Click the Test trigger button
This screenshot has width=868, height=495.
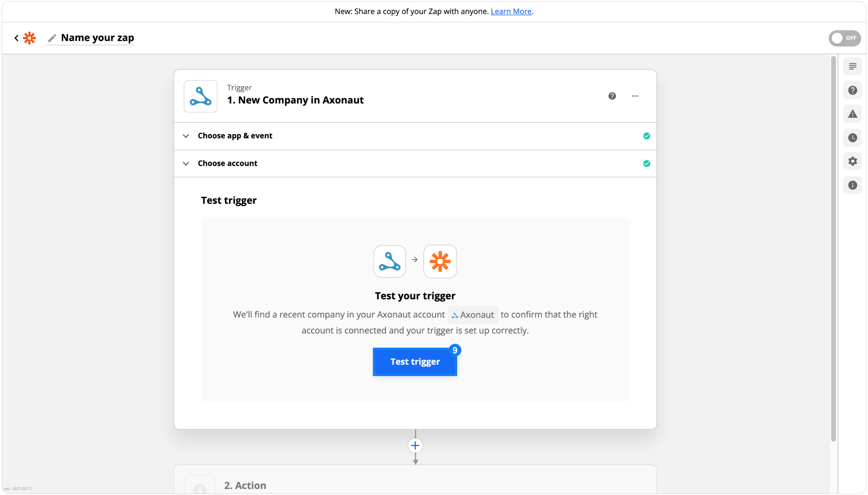click(415, 361)
